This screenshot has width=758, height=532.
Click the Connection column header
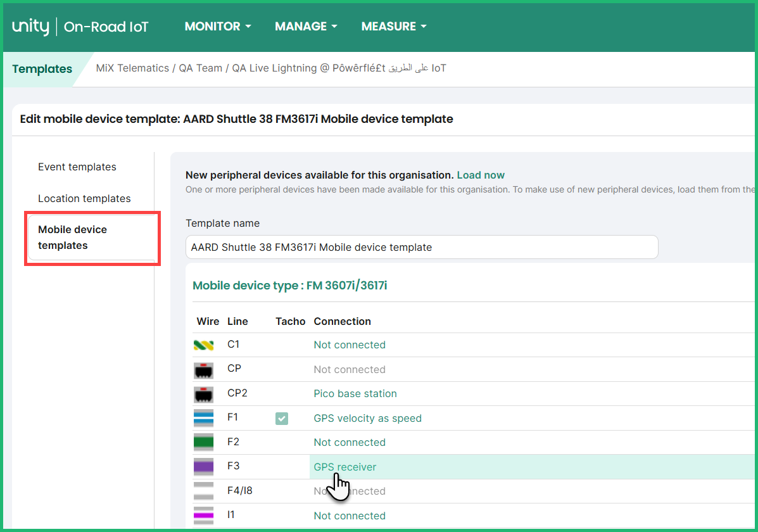(342, 321)
